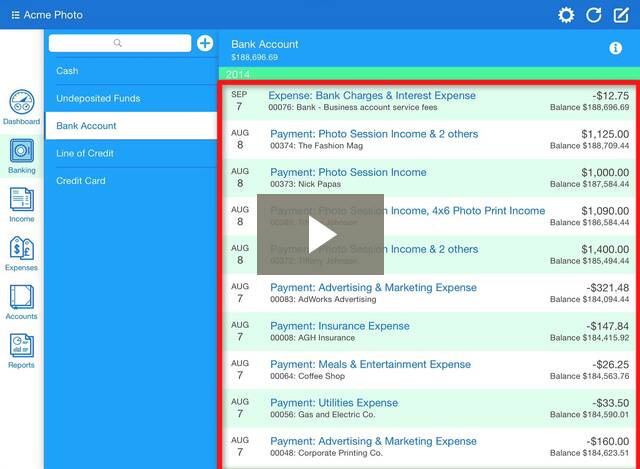Viewport: 640px width, 469px height.
Task: Click Balance $184,415.92 text
Action: click(x=589, y=338)
